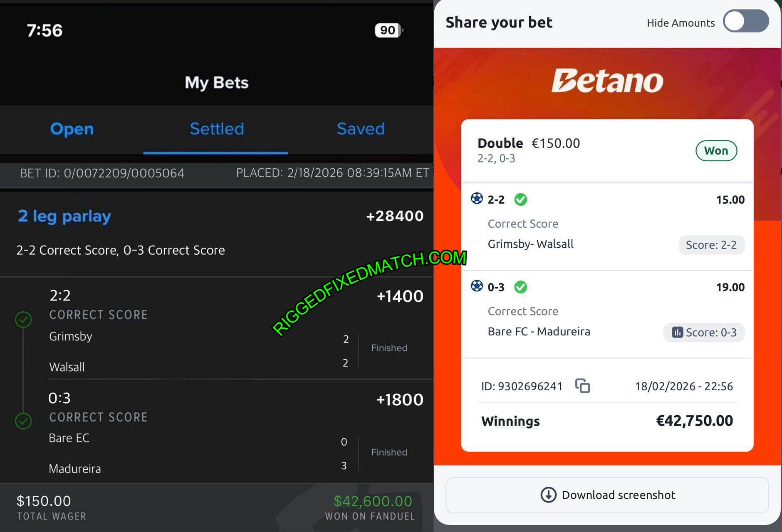This screenshot has height=532, width=782.
Task: Click the Score: 2-2 badge
Action: pyautogui.click(x=711, y=245)
